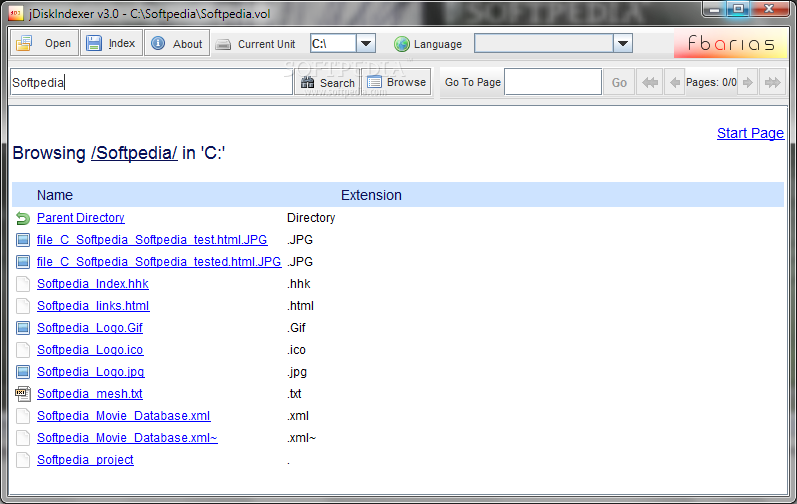Image resolution: width=797 pixels, height=504 pixels.
Task: Jump to last page double-arrow icon
Action: (x=773, y=82)
